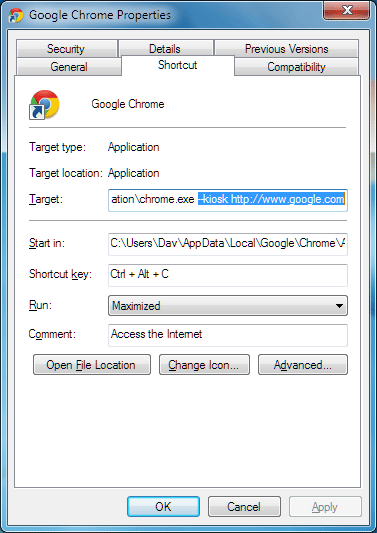Screen dimensions: 377x533
Task: Click the Chrome icon in the title bar
Action: pos(16,15)
